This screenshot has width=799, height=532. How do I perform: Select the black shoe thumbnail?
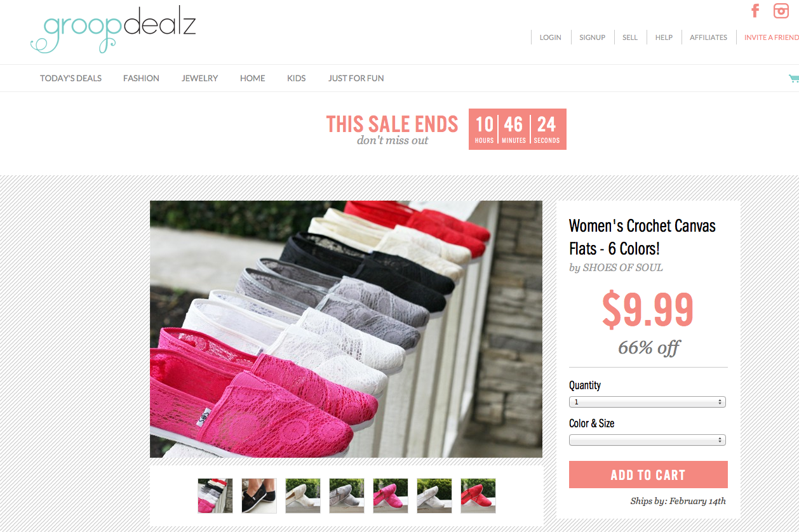click(x=259, y=496)
